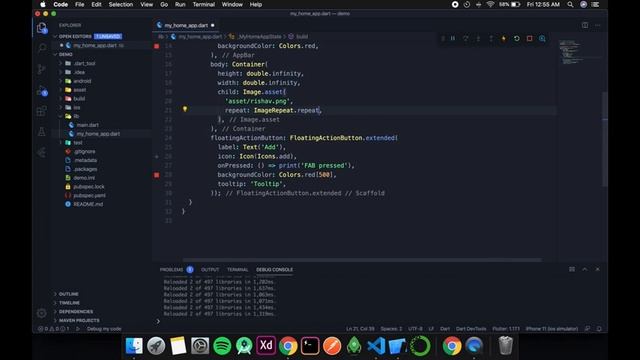This screenshot has height=360, width=640.
Task: Open Extensions view in activity bar
Action: point(42,111)
